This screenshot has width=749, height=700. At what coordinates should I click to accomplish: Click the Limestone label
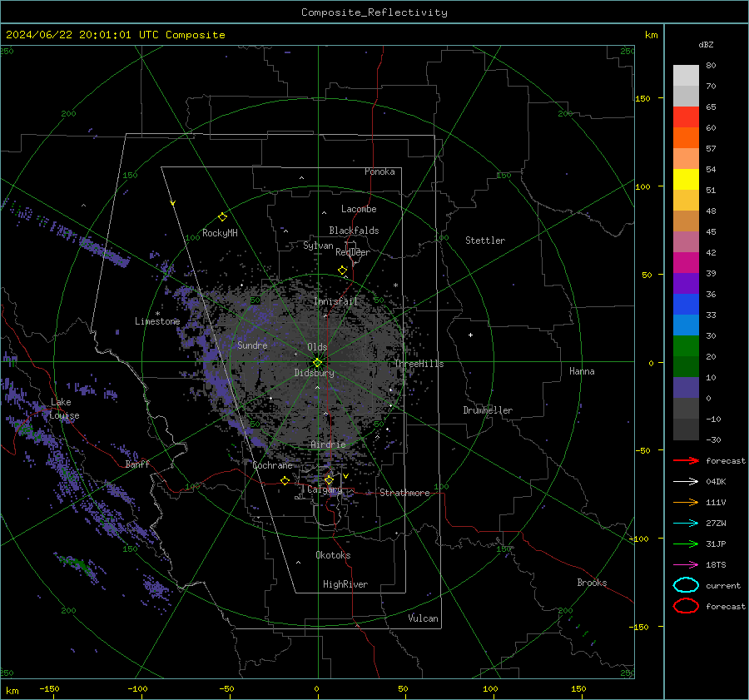pos(157,321)
